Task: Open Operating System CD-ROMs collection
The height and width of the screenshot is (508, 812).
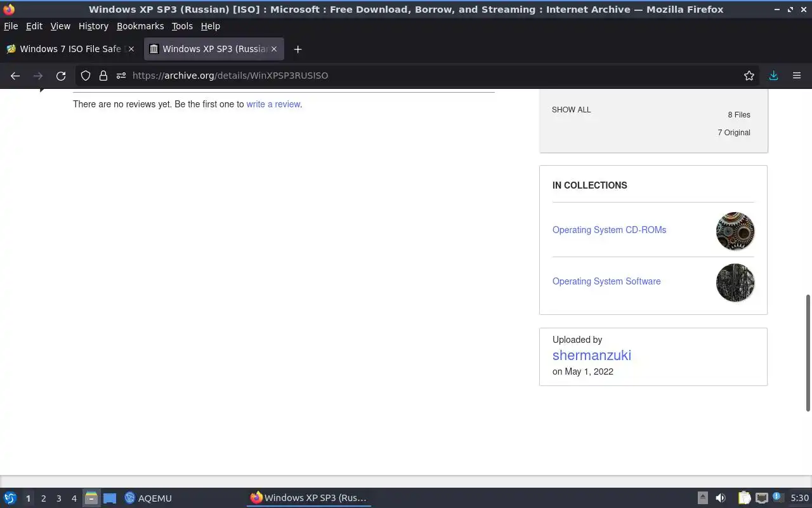Action: [609, 230]
